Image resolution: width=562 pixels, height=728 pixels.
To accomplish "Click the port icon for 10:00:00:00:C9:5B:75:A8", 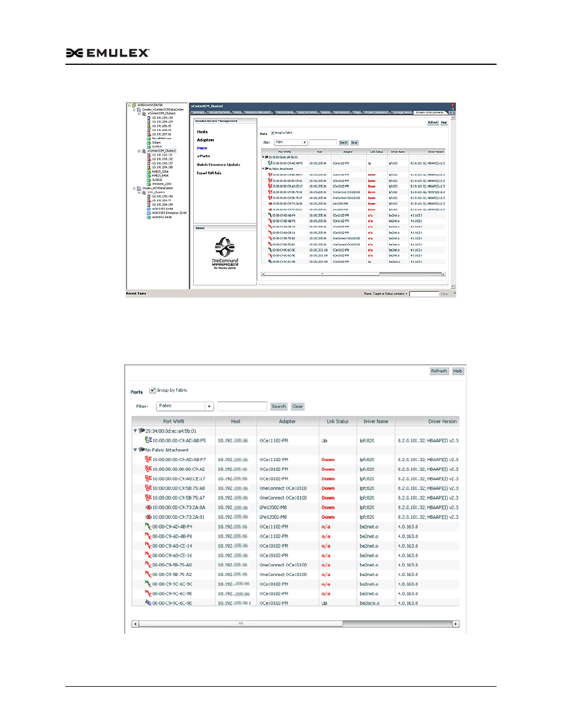I will point(148,488).
